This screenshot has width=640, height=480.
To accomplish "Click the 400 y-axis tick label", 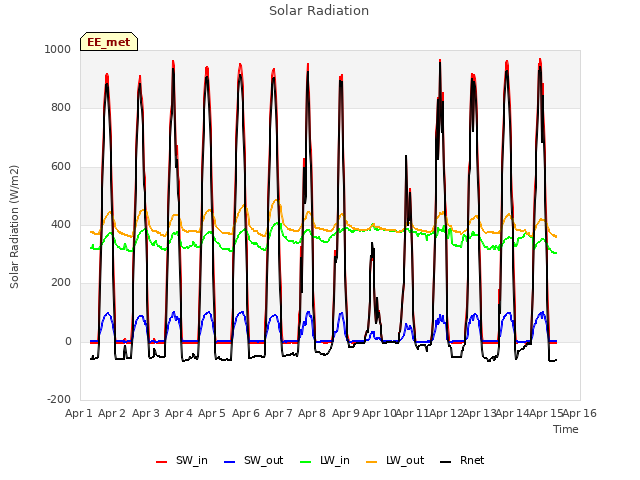I will 61,224.
